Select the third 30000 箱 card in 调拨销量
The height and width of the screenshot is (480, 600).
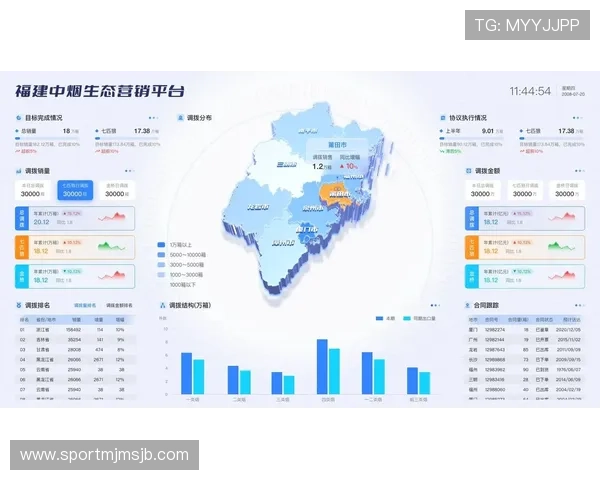pos(117,190)
